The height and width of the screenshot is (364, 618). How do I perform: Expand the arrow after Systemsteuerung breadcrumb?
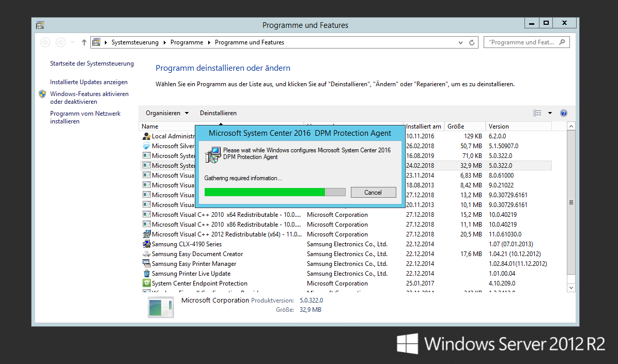[x=164, y=42]
